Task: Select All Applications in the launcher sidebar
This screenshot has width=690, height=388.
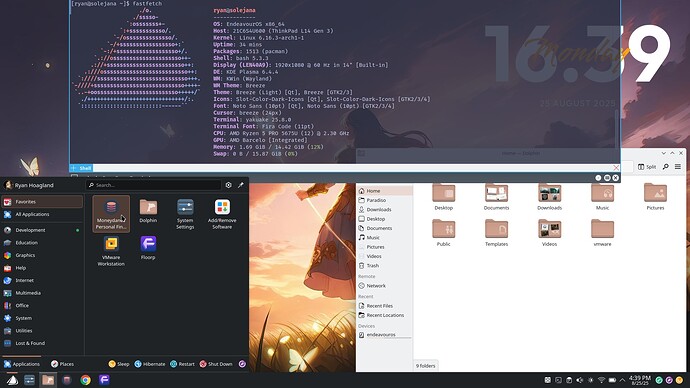Action: [x=42, y=214]
